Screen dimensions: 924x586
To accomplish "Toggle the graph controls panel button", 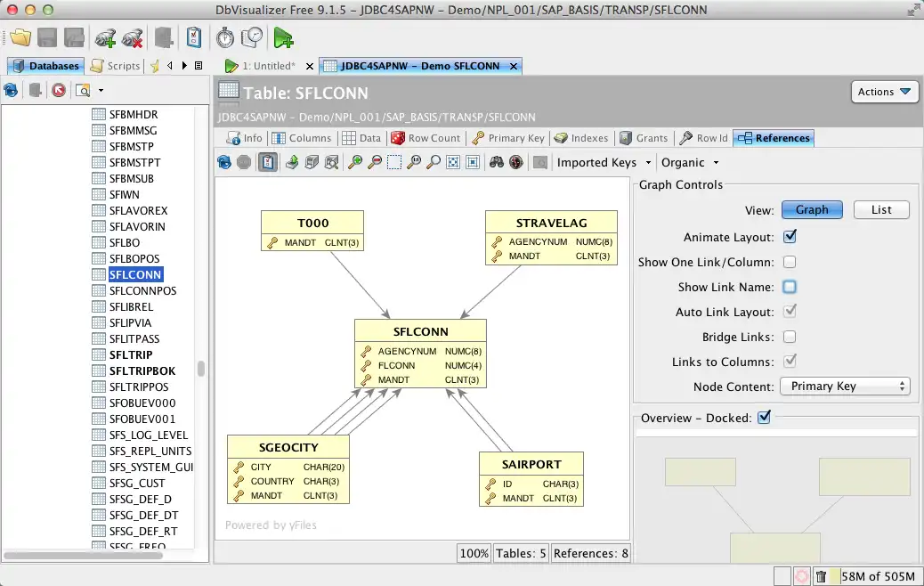I will click(268, 162).
